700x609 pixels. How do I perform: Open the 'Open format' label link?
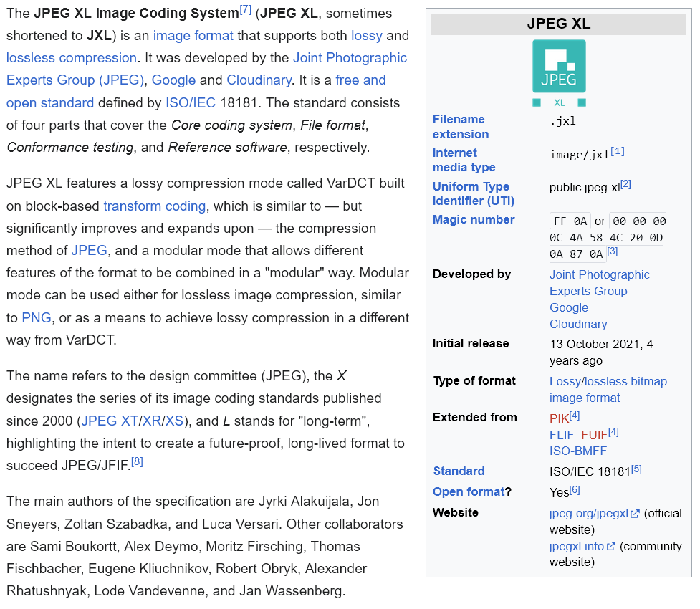tap(469, 491)
